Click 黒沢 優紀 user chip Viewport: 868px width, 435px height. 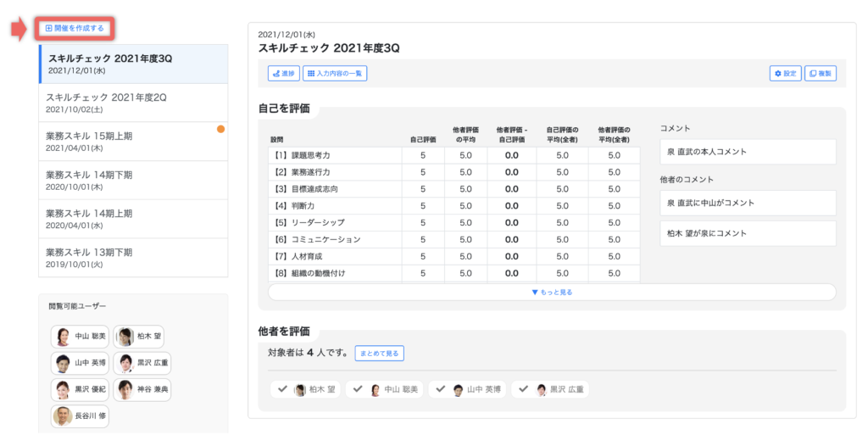pos(81,390)
